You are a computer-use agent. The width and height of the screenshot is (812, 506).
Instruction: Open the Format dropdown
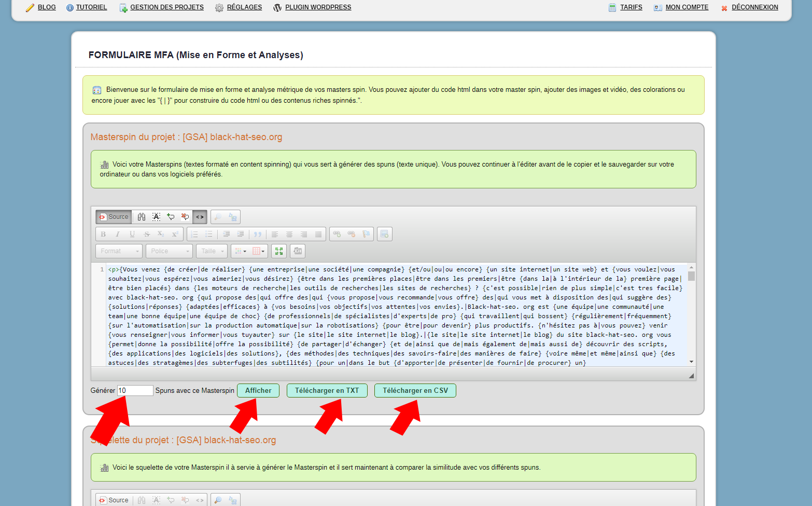(119, 251)
